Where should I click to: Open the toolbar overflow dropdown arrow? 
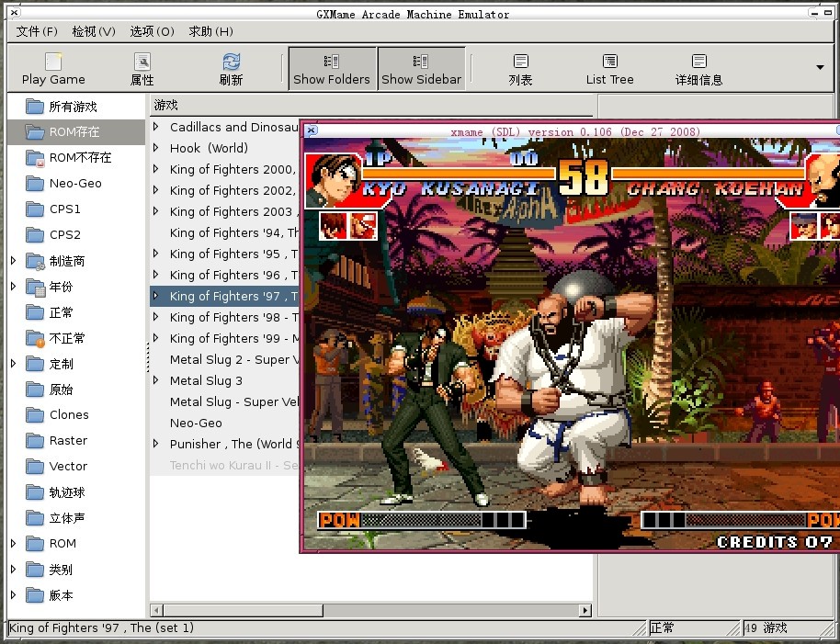820,67
